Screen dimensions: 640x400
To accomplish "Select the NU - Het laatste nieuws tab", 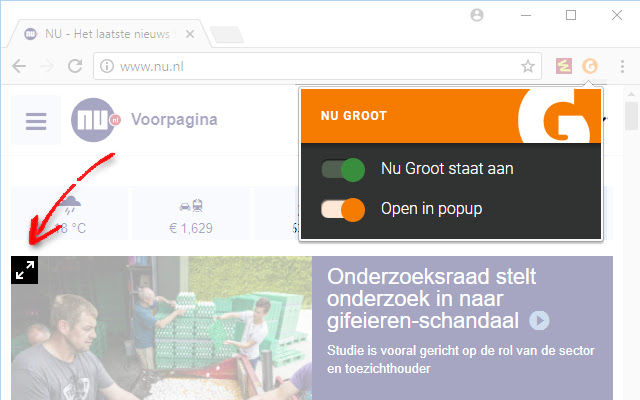I will coord(108,34).
